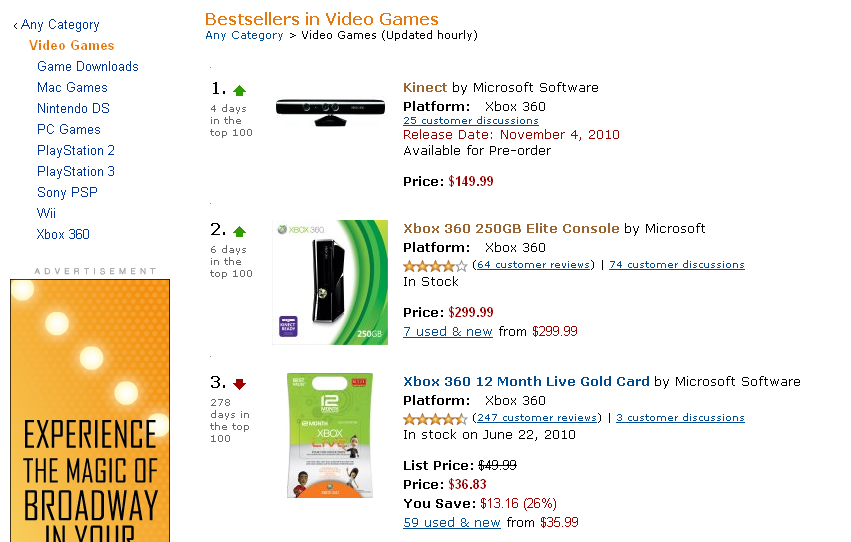Open Any Category breadcrumb link
Screen dimensions: 851x542
tap(244, 35)
